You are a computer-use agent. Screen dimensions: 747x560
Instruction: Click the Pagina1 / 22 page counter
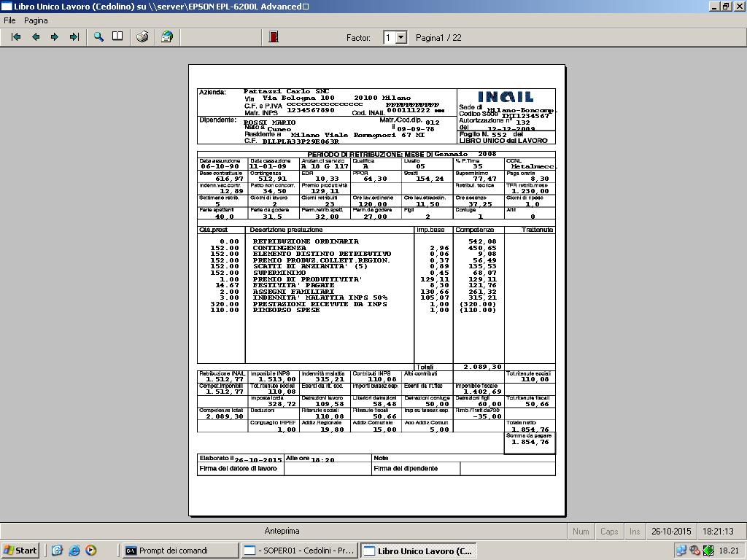[x=438, y=38]
